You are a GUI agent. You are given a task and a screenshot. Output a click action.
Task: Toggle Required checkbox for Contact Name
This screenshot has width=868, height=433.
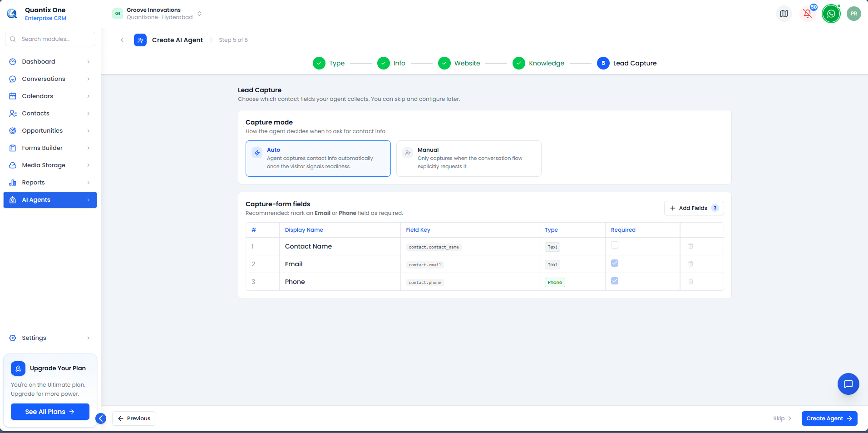615,245
